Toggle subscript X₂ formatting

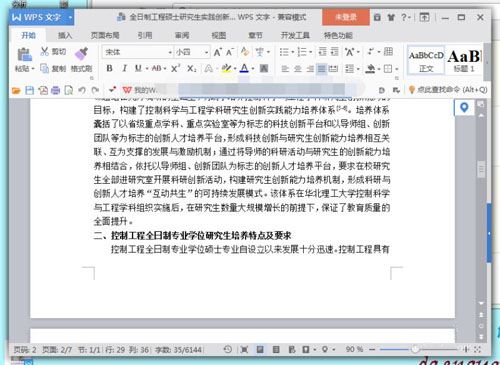(x=191, y=69)
